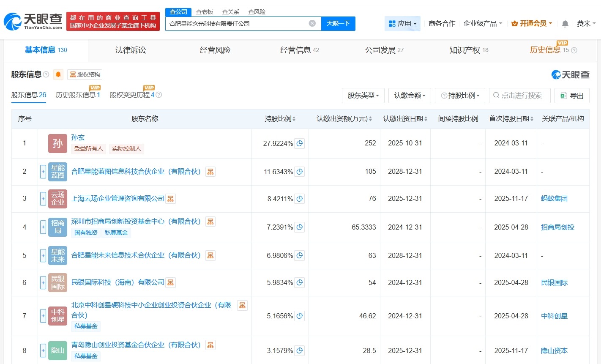Screen dimensions: 601x364
Task: Open the pie chart beside 孙玄's 持股比例
Action: [300, 143]
